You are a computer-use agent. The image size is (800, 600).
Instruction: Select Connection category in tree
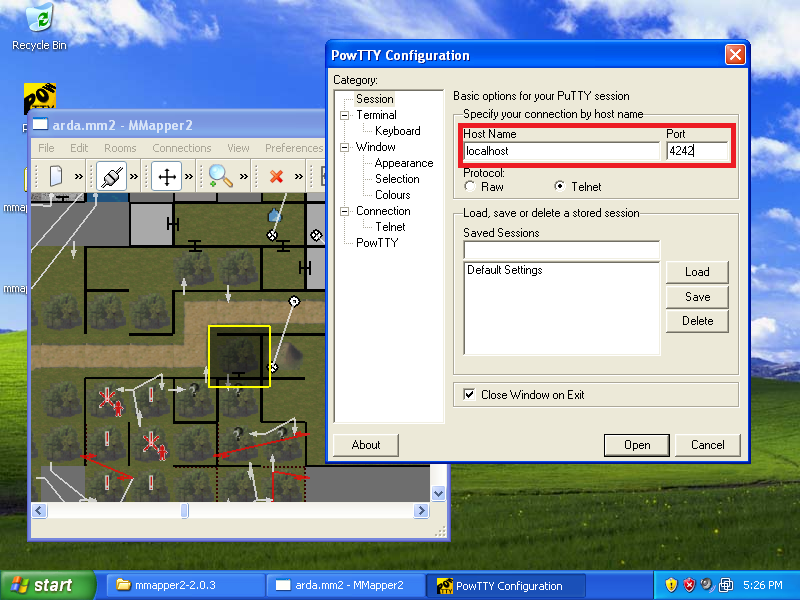click(383, 211)
